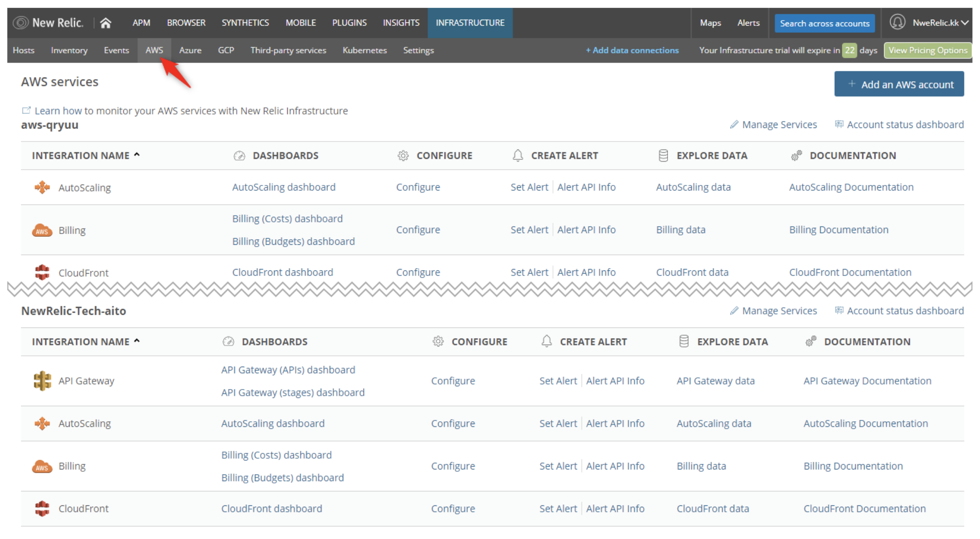Click the Billing icon in NewRelic-Tech-aito table
Image resolution: width=980 pixels, height=539 pixels.
coord(42,466)
